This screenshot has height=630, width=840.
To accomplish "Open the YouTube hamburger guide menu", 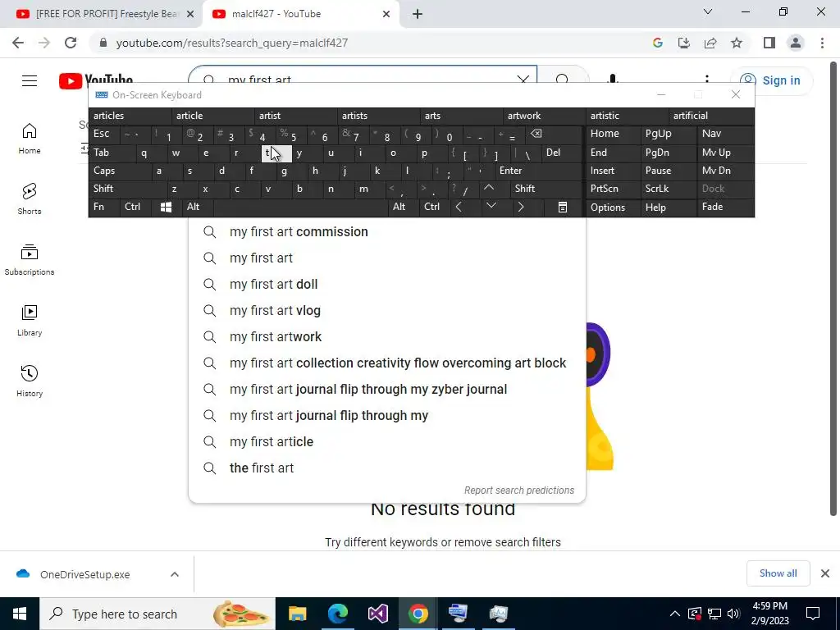I will (x=30, y=81).
